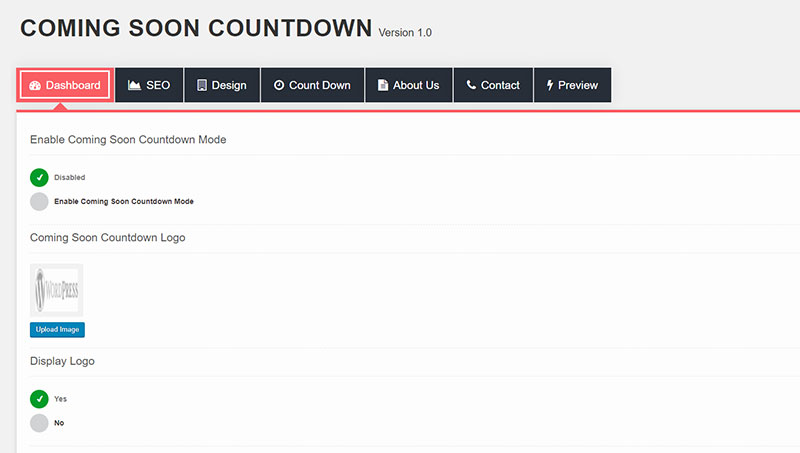
Task: Click the Version 1.0 text
Action: (405, 33)
